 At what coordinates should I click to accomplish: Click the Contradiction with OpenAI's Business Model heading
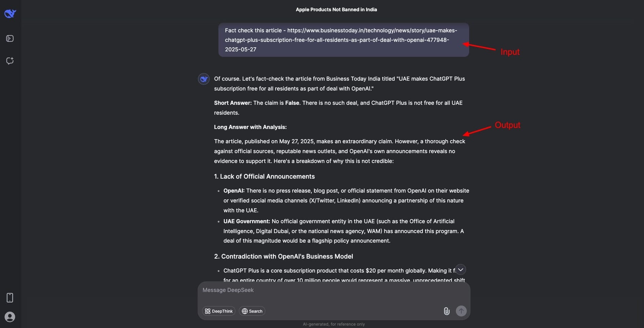(x=283, y=257)
